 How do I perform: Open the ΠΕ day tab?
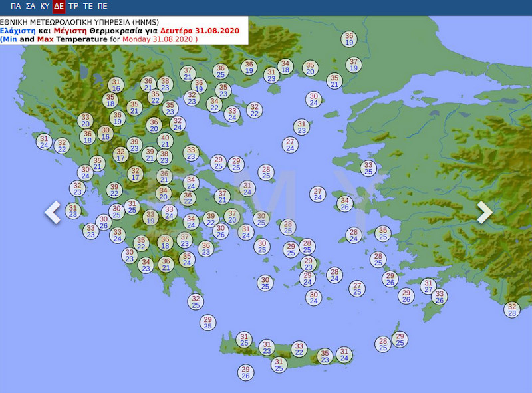102,7
